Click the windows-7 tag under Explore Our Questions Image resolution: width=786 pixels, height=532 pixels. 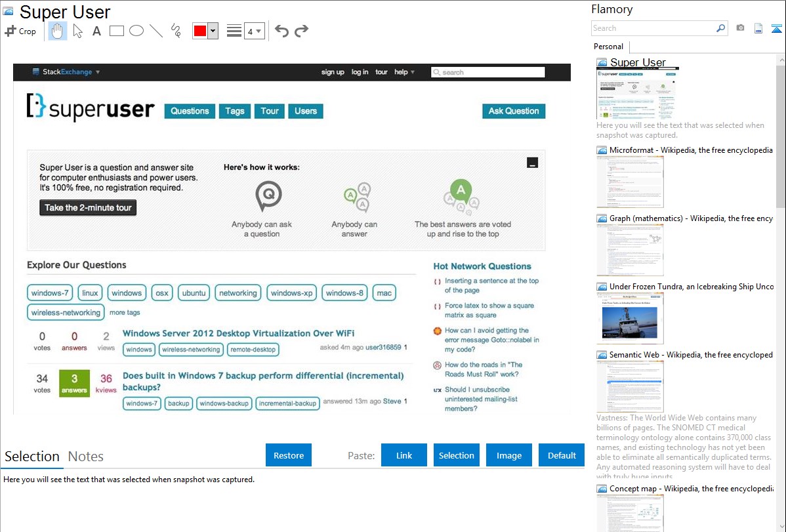(x=50, y=293)
